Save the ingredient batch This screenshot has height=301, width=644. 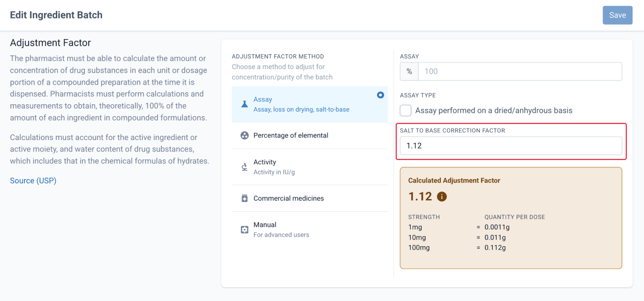617,15
